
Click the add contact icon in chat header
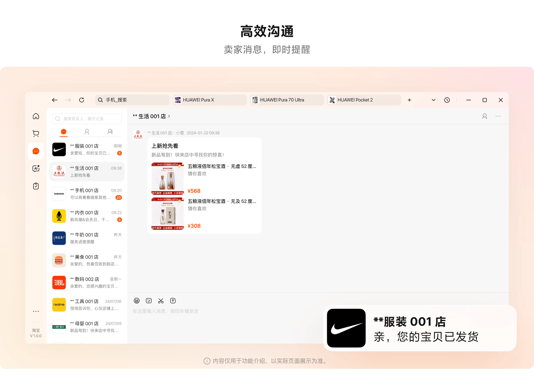click(x=484, y=116)
